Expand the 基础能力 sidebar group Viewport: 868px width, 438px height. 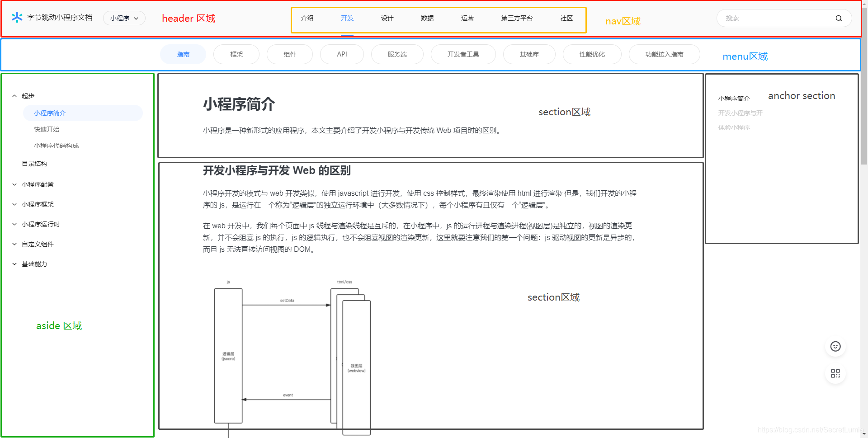pyautogui.click(x=14, y=264)
